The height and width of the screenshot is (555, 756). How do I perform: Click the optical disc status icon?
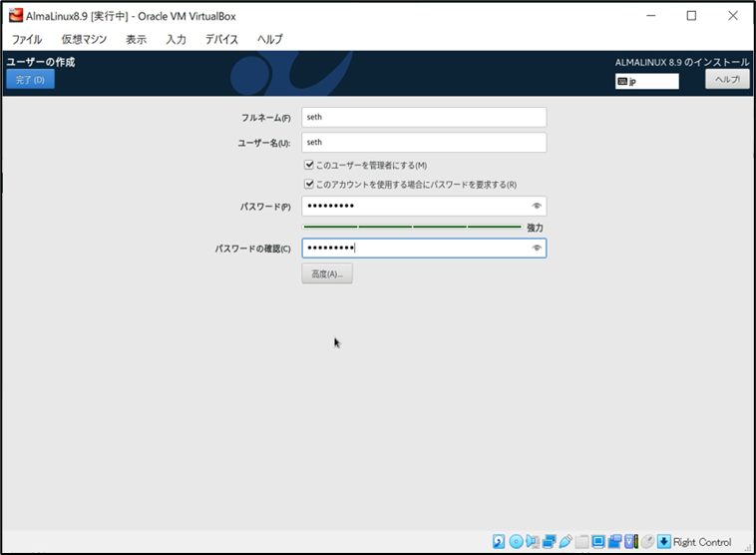[516, 541]
